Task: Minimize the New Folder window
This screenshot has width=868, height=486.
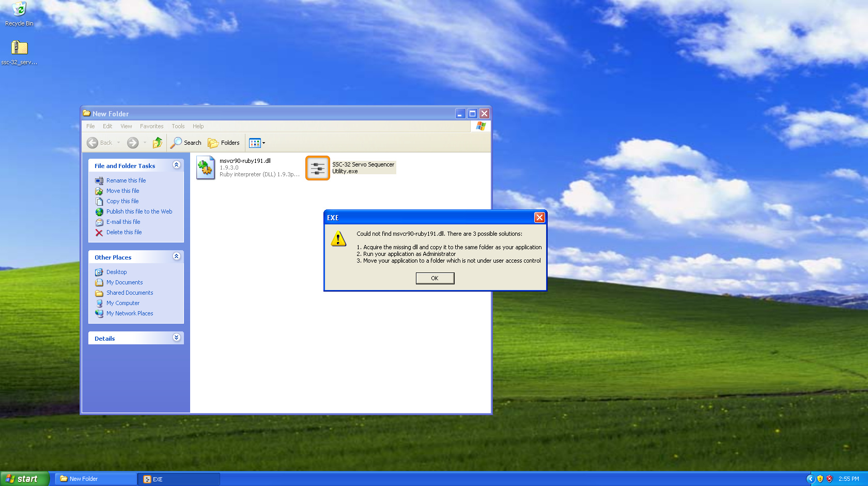Action: point(460,113)
